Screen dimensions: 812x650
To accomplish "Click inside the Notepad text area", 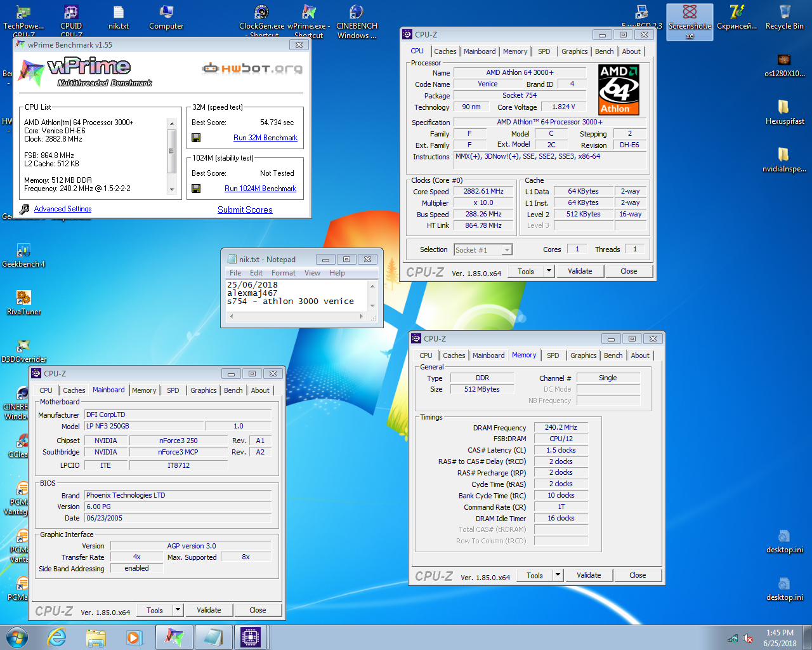I will (296, 295).
